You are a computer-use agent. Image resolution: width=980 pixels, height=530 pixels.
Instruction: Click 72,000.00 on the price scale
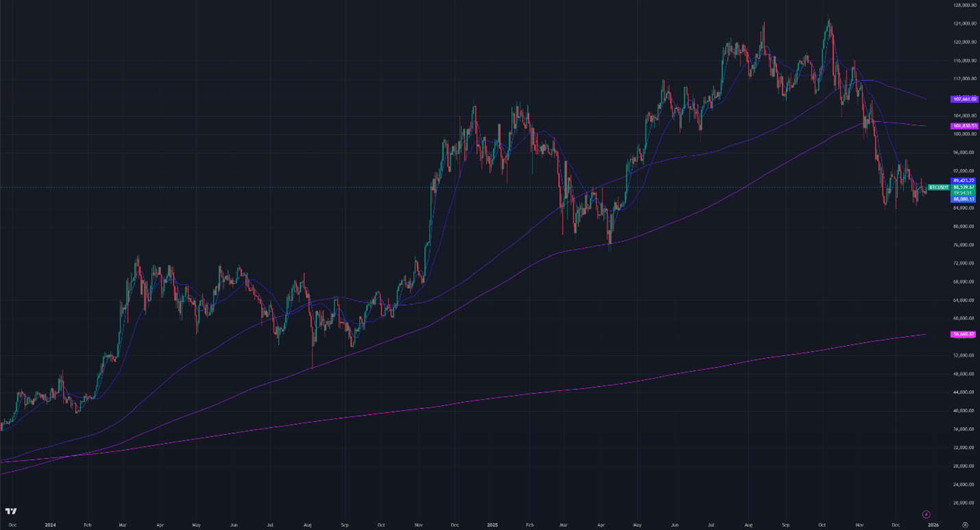964,264
